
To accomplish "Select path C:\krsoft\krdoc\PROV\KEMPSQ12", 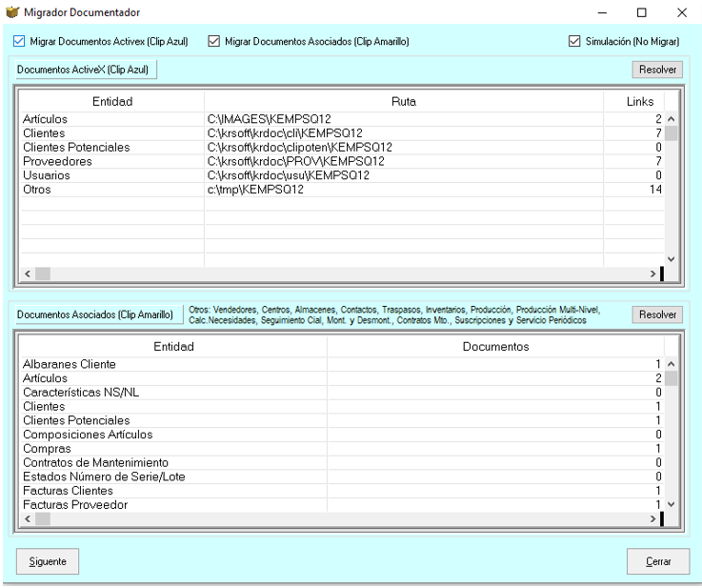I will point(295,161).
